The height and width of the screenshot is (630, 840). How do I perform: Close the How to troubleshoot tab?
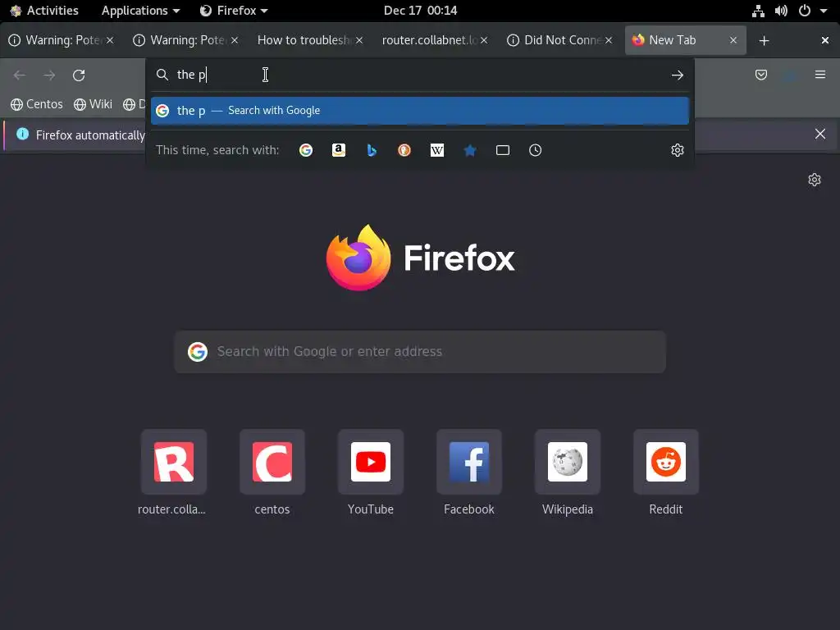359,40
